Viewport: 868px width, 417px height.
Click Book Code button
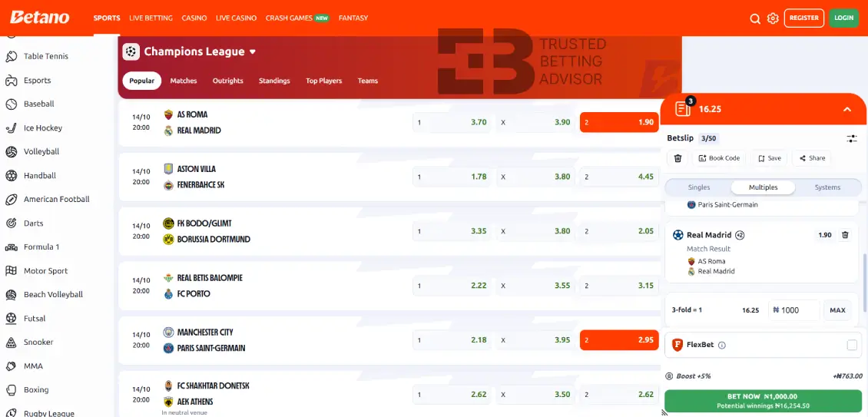coord(719,158)
